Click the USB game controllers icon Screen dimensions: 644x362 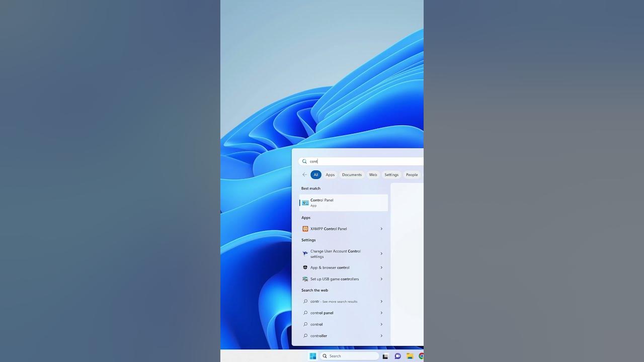pyautogui.click(x=305, y=279)
